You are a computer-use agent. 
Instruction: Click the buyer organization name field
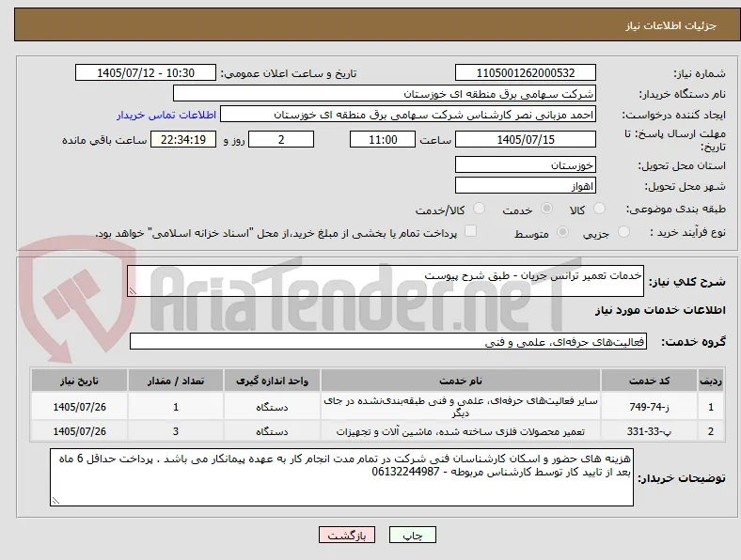pyautogui.click(x=385, y=94)
